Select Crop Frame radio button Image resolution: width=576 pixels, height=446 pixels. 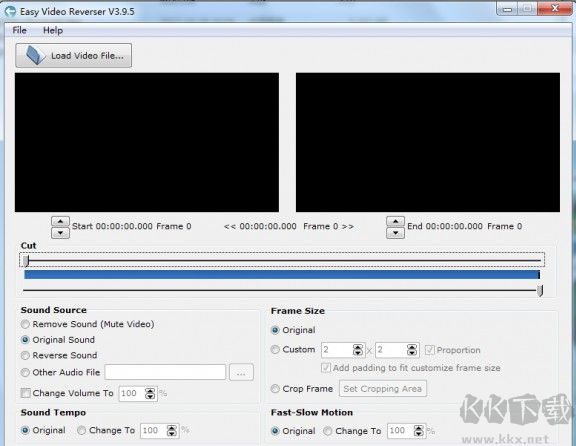click(x=275, y=389)
